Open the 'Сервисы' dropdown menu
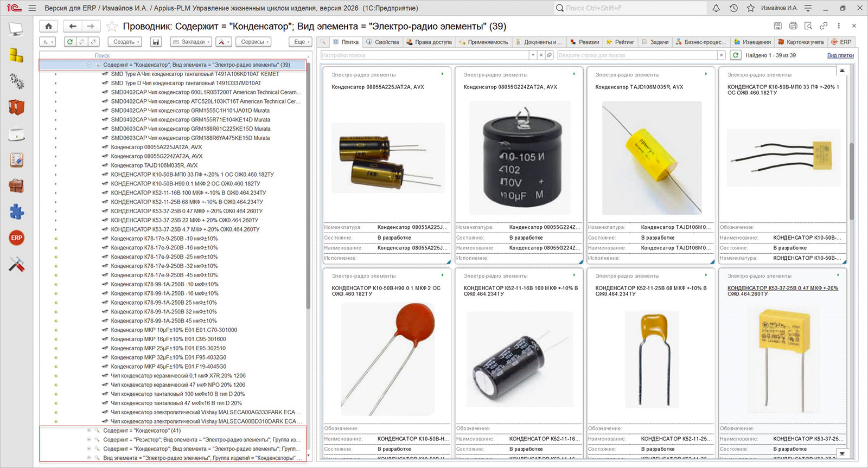 [255, 42]
